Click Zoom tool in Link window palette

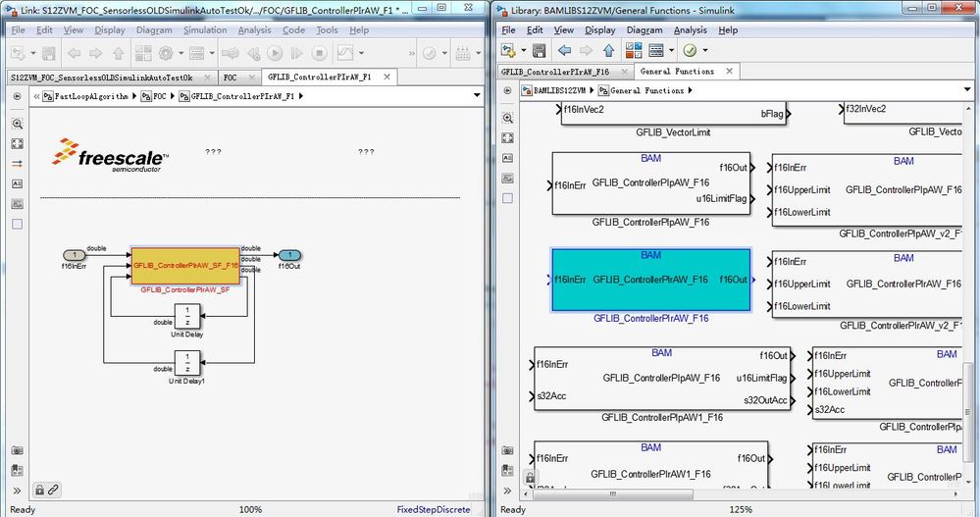[17, 124]
